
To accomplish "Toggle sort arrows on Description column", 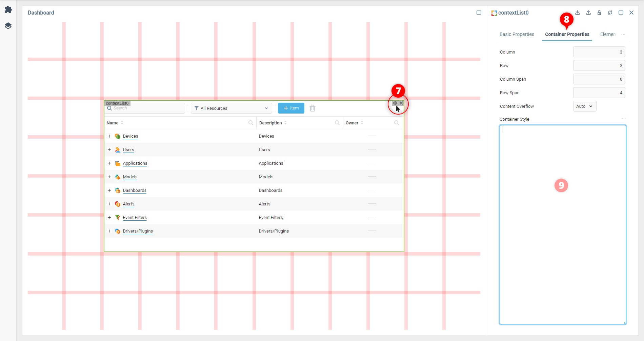I will coord(285,123).
